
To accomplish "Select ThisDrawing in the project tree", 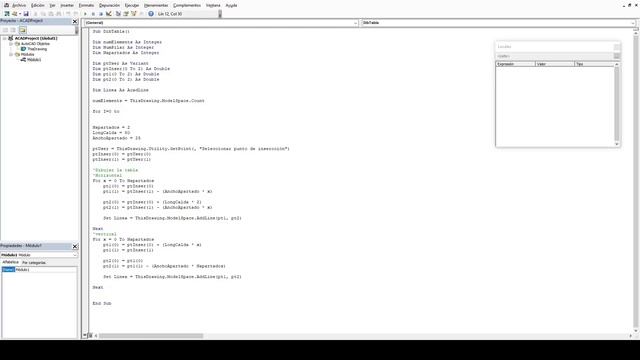I will [37, 49].
